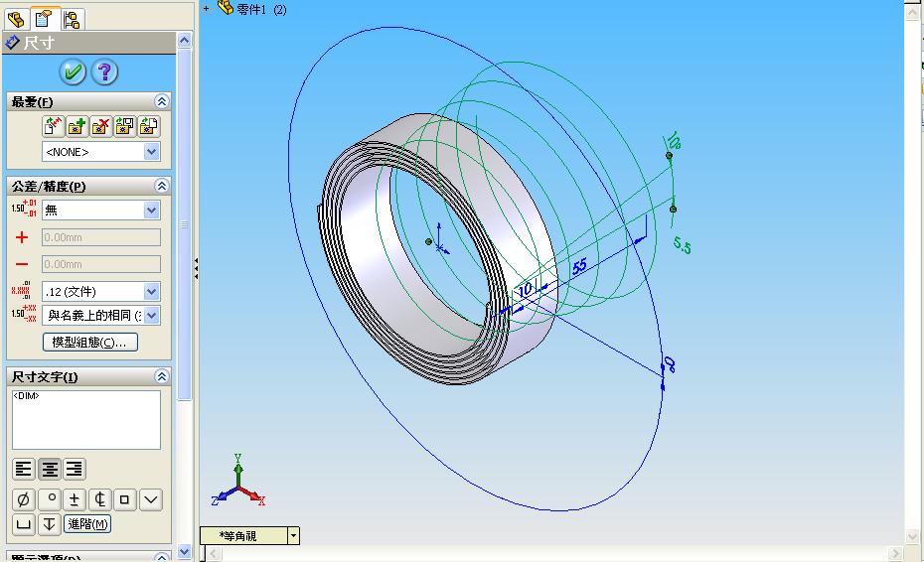
Task: Click the 尺寸 dimension panel title icon
Action: (x=12, y=43)
